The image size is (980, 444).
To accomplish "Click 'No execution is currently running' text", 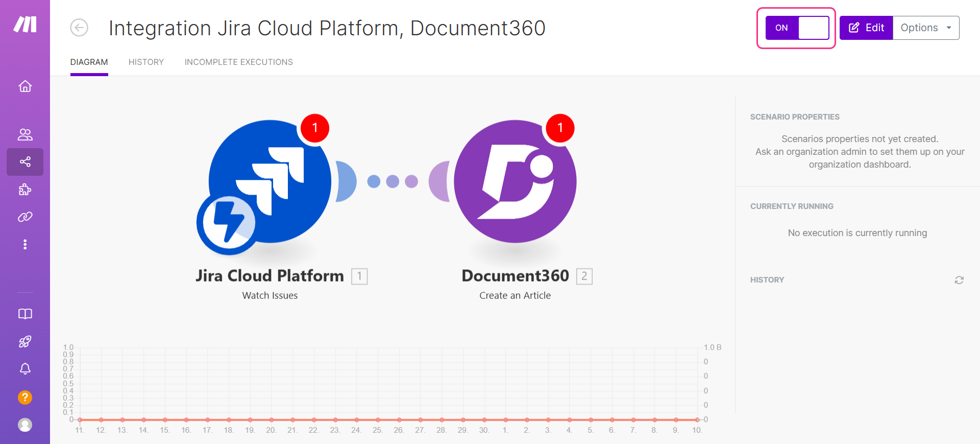I will coord(857,233).
